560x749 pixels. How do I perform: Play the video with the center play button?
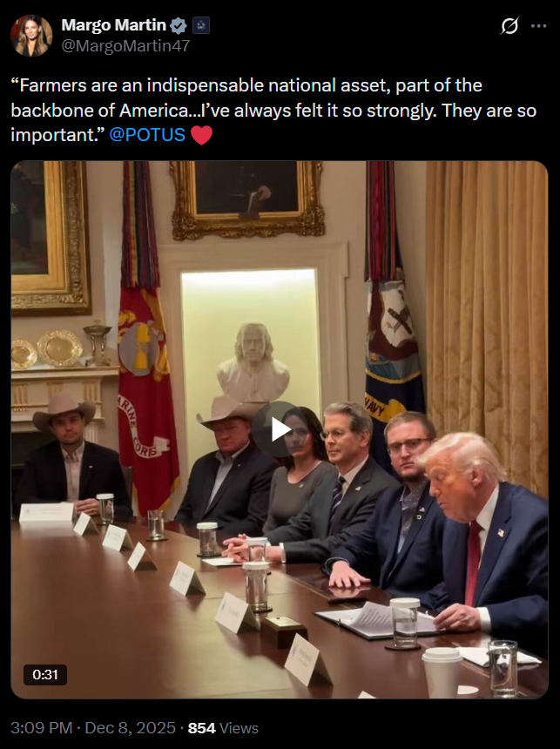pos(280,430)
